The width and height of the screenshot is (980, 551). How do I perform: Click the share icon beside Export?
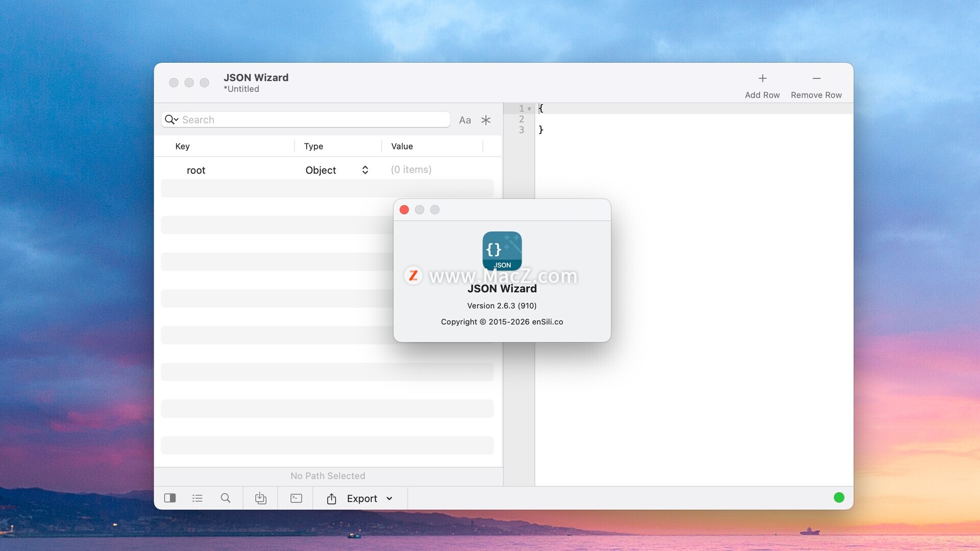(331, 498)
